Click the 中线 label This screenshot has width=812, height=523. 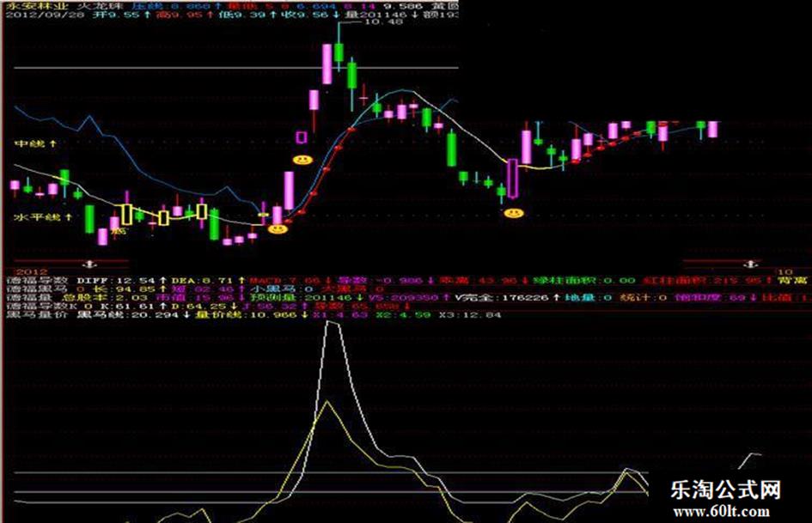click(31, 143)
